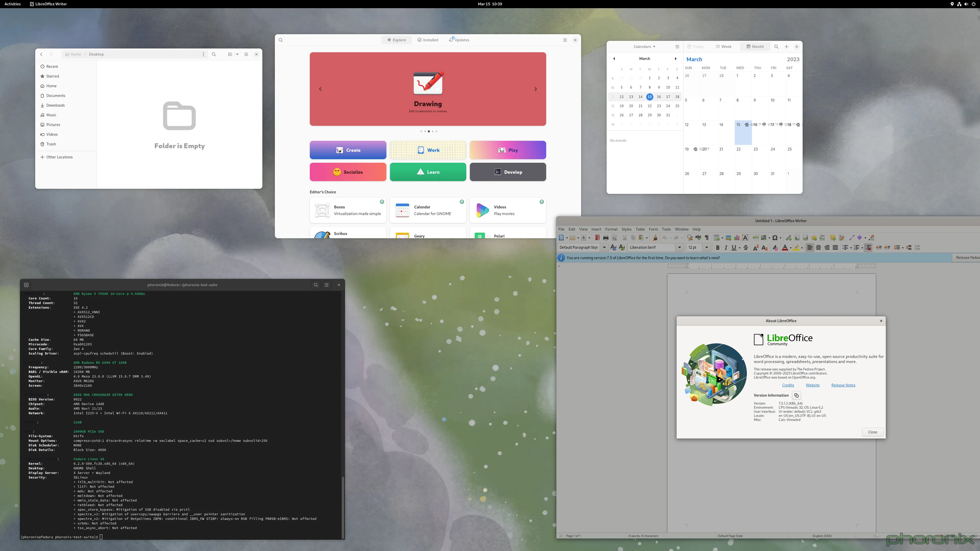980x551 pixels.
Task: Open the Tools menu in Writer
Action: tap(666, 229)
